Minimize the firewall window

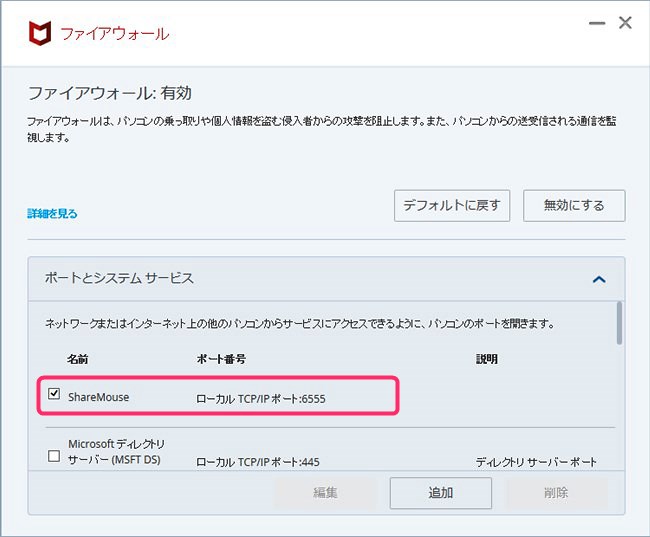point(597,23)
